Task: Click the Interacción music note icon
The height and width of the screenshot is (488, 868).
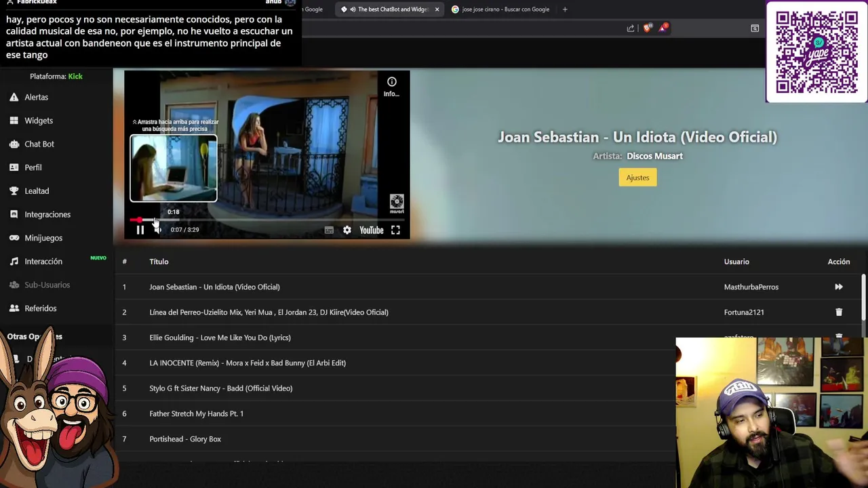Action: pyautogui.click(x=14, y=262)
